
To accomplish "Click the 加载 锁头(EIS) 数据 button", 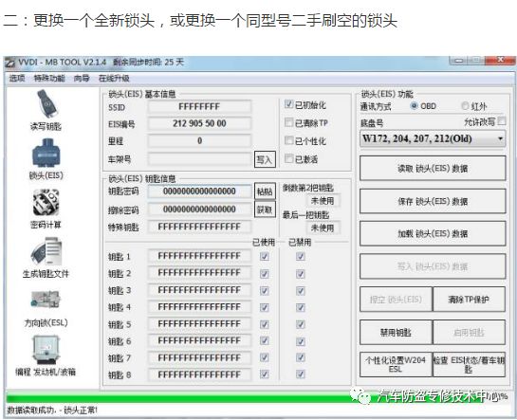I will (x=433, y=233).
